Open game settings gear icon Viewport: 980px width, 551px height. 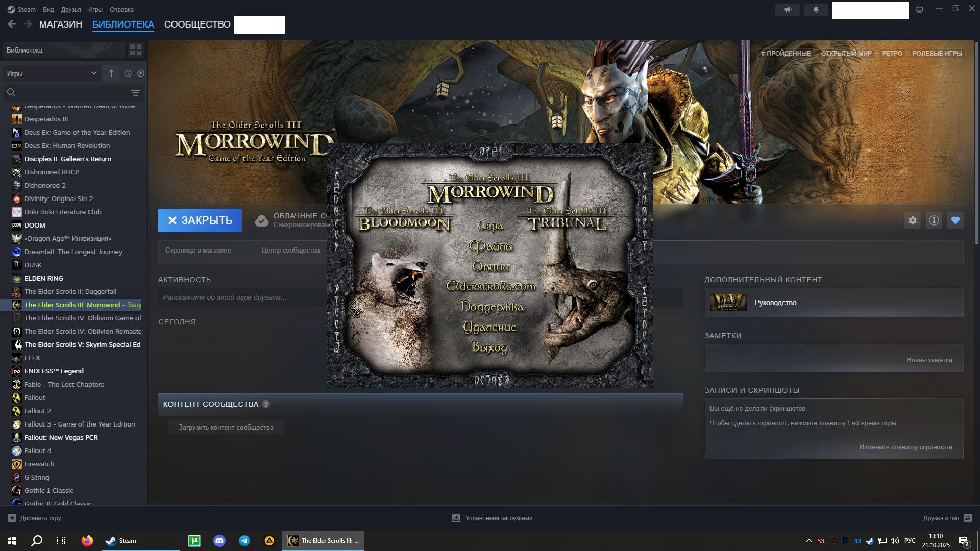click(x=913, y=220)
